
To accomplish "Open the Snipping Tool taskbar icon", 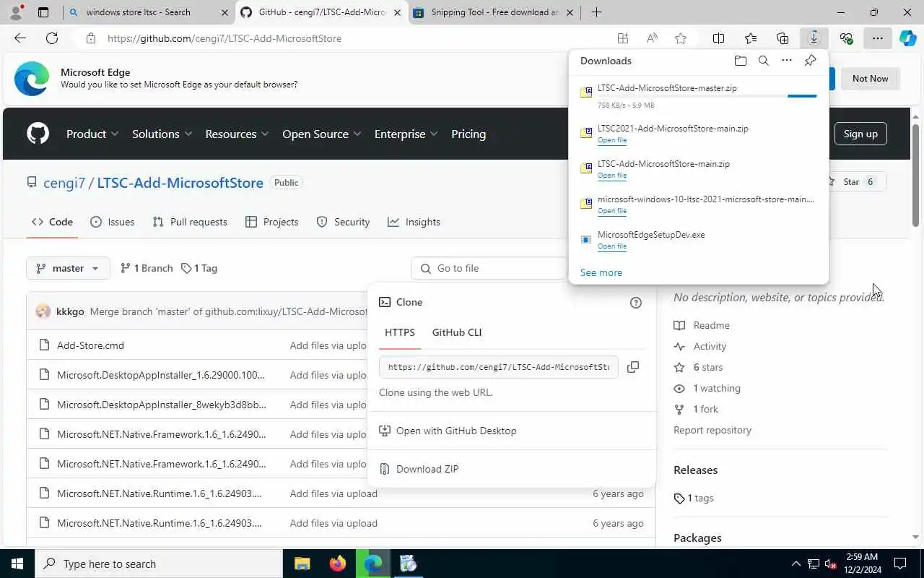I will [x=408, y=564].
